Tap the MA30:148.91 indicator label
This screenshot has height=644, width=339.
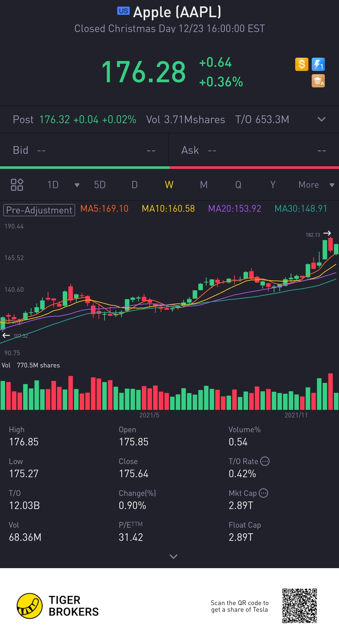(301, 208)
